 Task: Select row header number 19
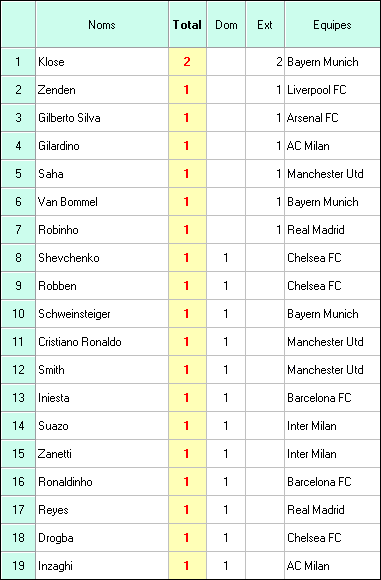18,566
